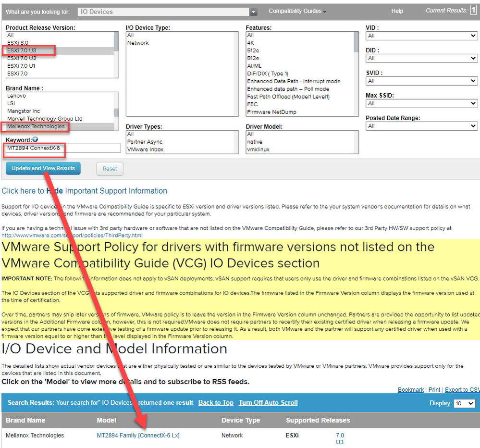Click the Device Type column header
The width and height of the screenshot is (480, 448).
241,420
